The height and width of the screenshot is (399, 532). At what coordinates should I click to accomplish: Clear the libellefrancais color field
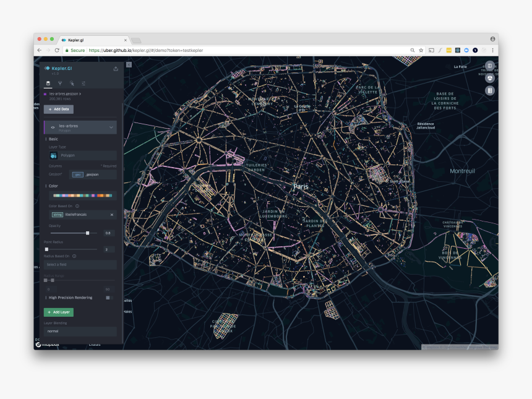click(112, 215)
